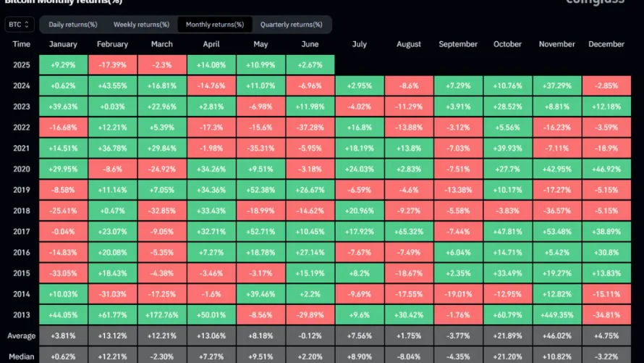Click the August column header

click(409, 44)
